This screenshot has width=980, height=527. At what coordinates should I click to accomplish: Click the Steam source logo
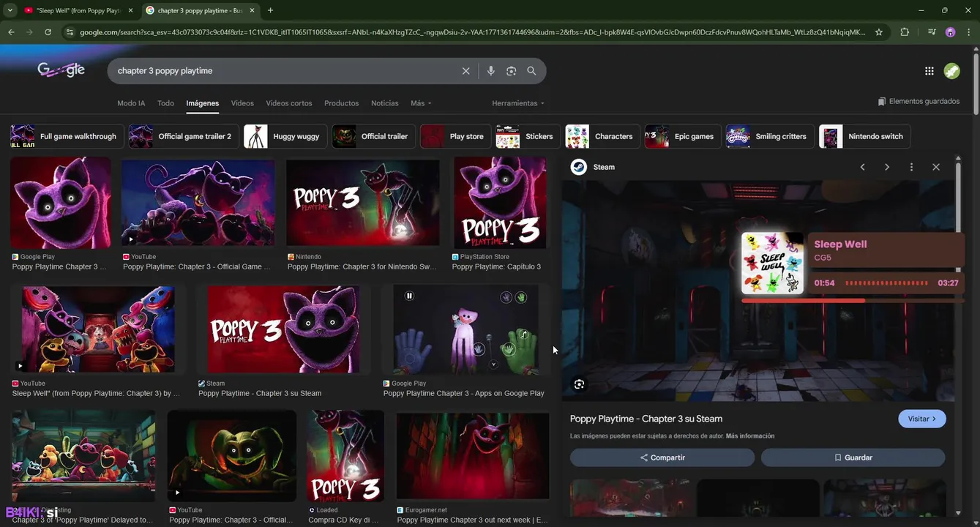coord(578,167)
